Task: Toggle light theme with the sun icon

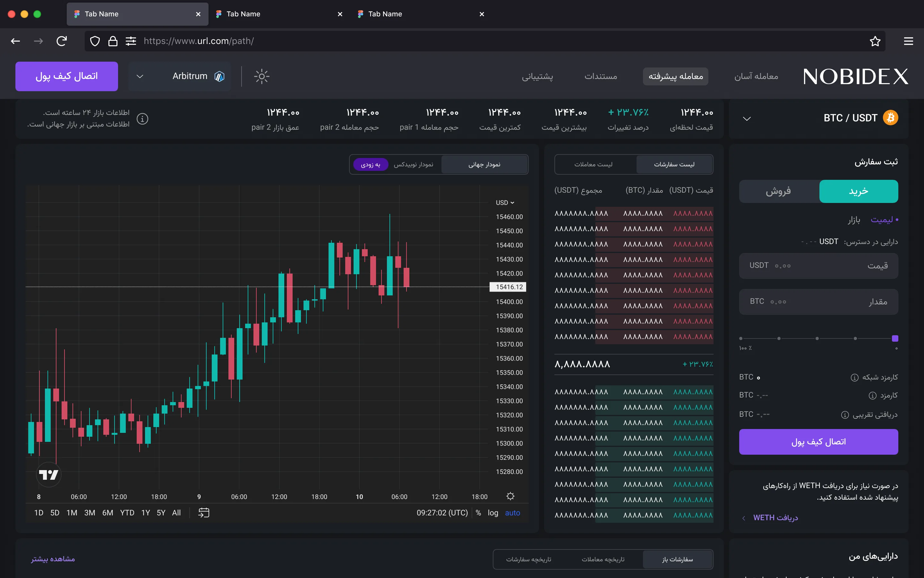Action: (x=261, y=76)
